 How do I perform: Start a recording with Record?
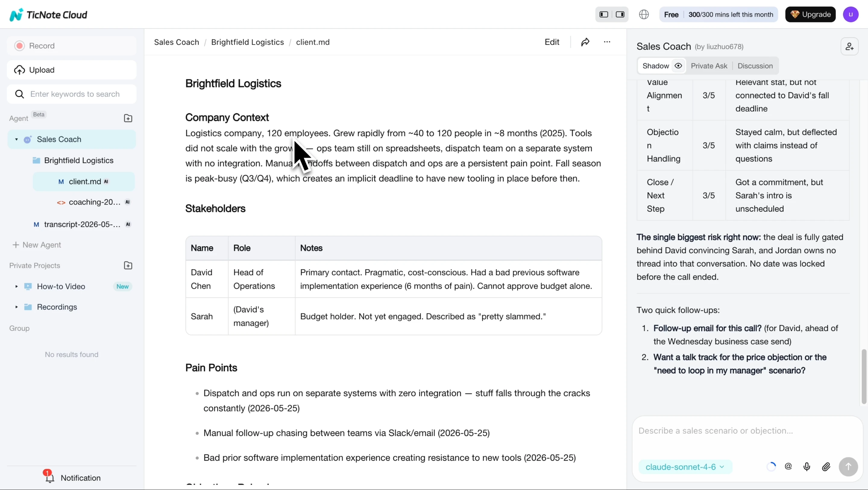(71, 46)
